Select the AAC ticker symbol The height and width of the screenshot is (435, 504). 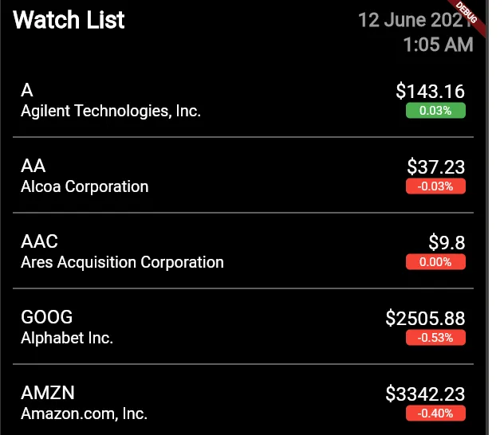[x=39, y=241]
